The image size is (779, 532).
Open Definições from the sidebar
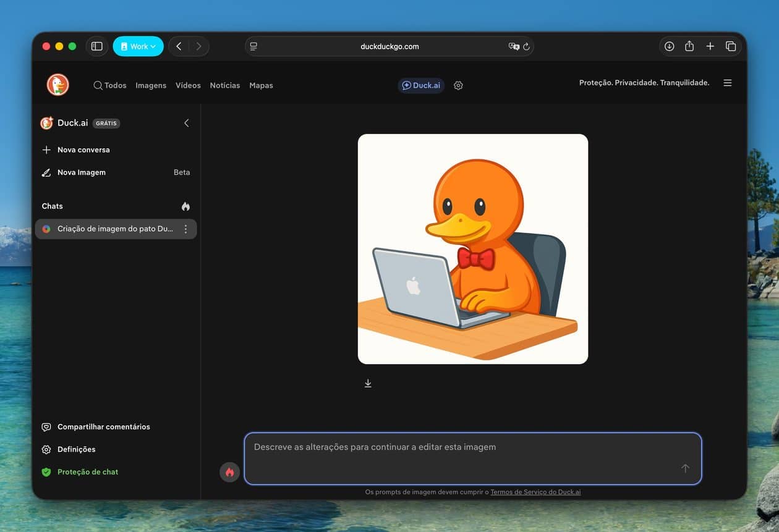click(x=77, y=449)
